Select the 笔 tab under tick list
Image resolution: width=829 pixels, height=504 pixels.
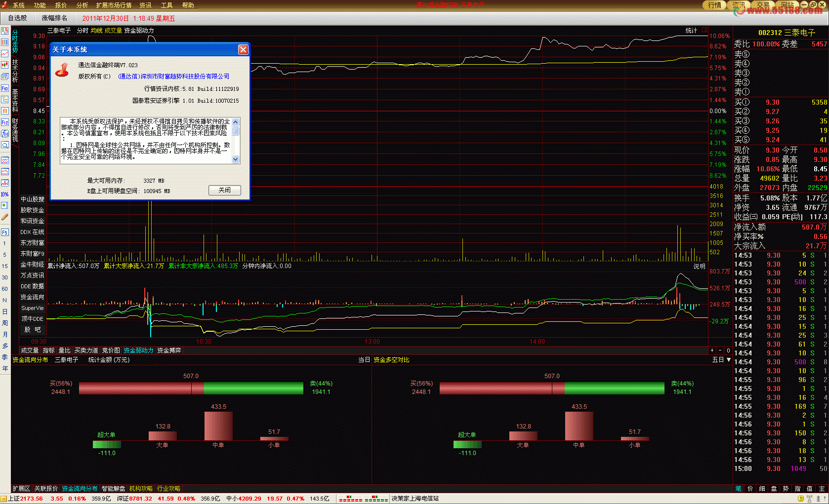pos(738,489)
